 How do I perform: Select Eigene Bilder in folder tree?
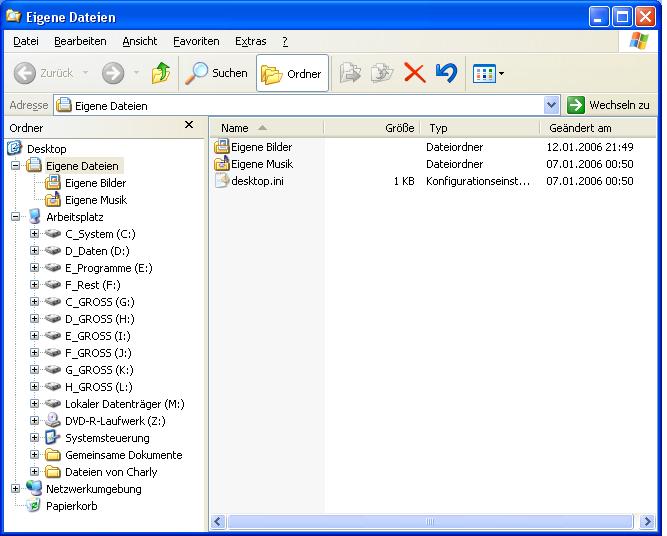click(95, 183)
